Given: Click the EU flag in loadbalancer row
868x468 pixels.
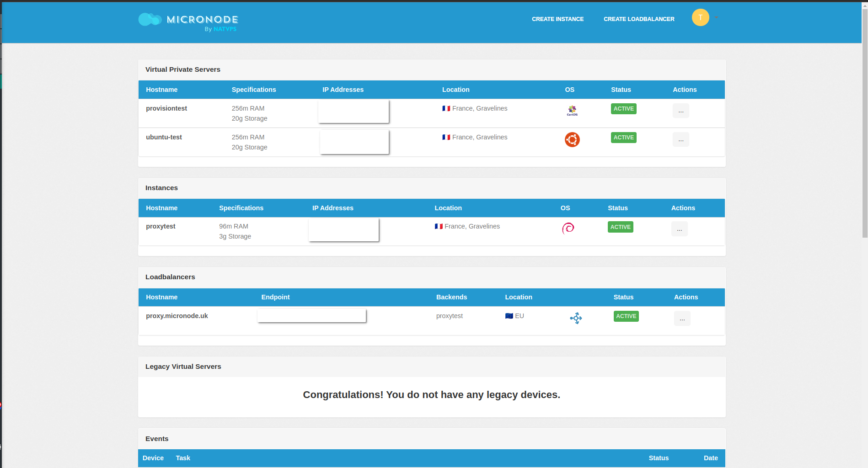Looking at the screenshot, I should coord(509,316).
